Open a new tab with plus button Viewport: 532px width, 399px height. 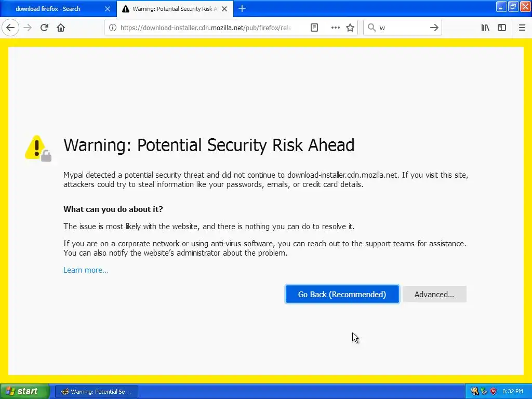point(242,8)
